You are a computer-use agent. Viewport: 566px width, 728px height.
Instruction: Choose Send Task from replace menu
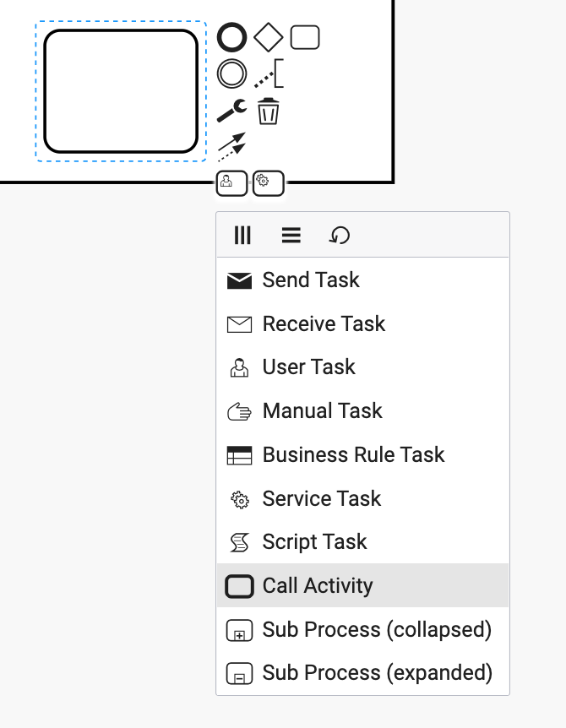click(362, 280)
